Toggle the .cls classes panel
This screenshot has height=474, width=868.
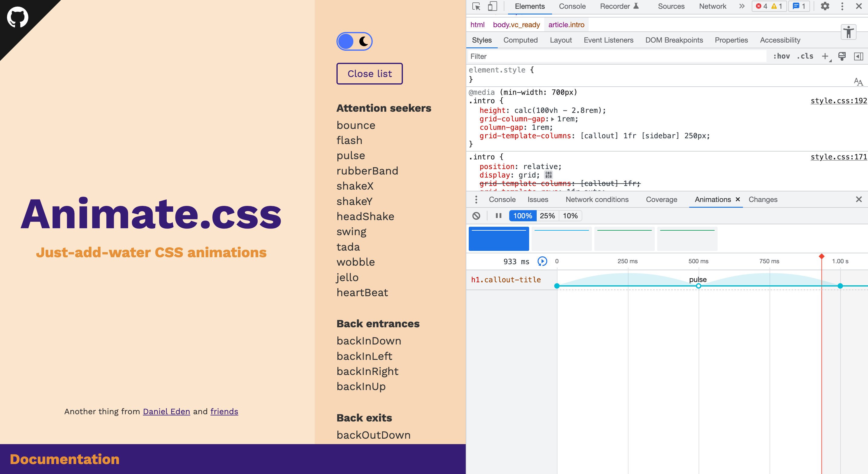point(805,56)
